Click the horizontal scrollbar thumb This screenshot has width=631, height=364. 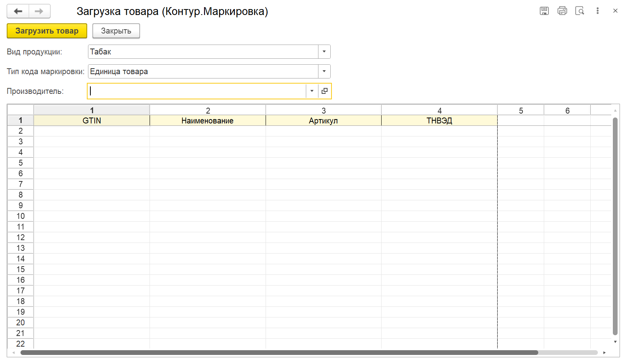tap(279, 353)
